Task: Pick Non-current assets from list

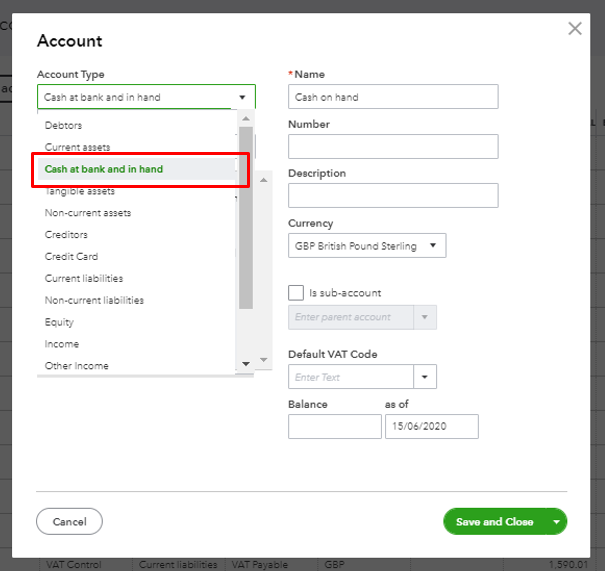Action: pos(88,213)
